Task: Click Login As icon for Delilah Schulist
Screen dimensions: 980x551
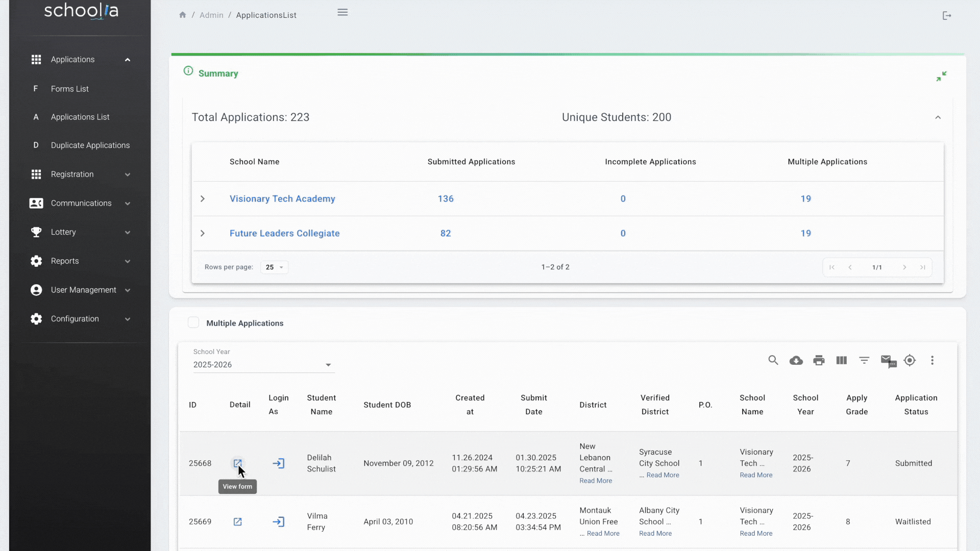Action: coord(278,463)
